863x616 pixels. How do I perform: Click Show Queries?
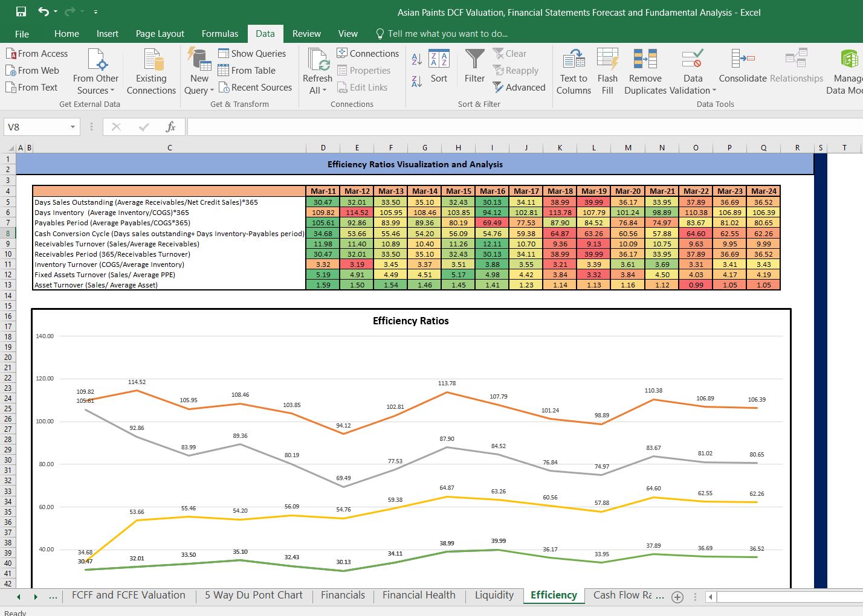click(x=252, y=54)
